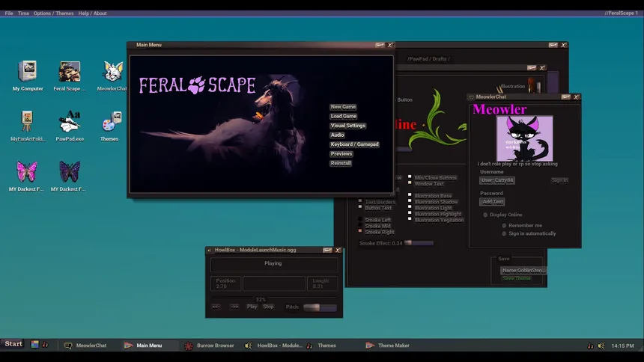Open the Options / Themes menu

pyautogui.click(x=53, y=13)
